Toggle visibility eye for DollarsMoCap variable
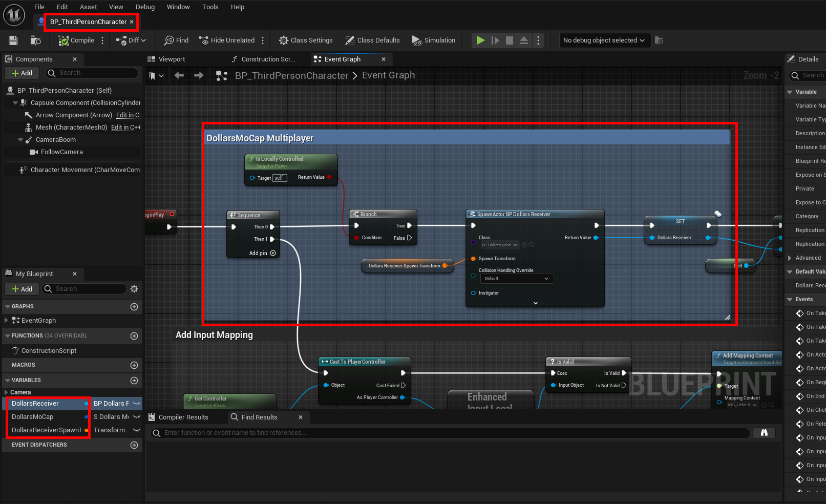This screenshot has width=826, height=504. point(137,417)
